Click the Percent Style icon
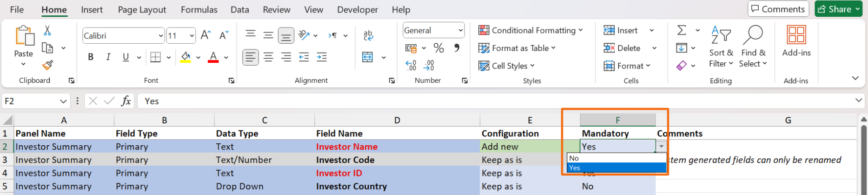 438,48
